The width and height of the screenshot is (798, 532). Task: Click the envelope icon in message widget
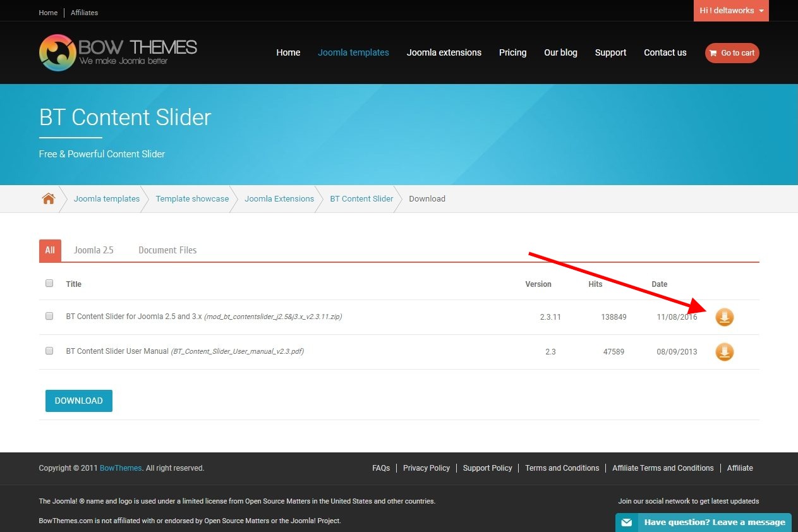626,523
